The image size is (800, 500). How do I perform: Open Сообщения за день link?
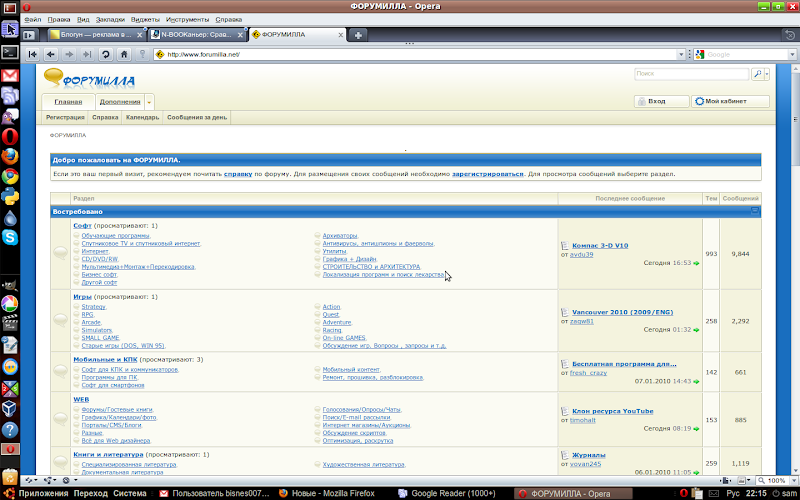[x=197, y=117]
